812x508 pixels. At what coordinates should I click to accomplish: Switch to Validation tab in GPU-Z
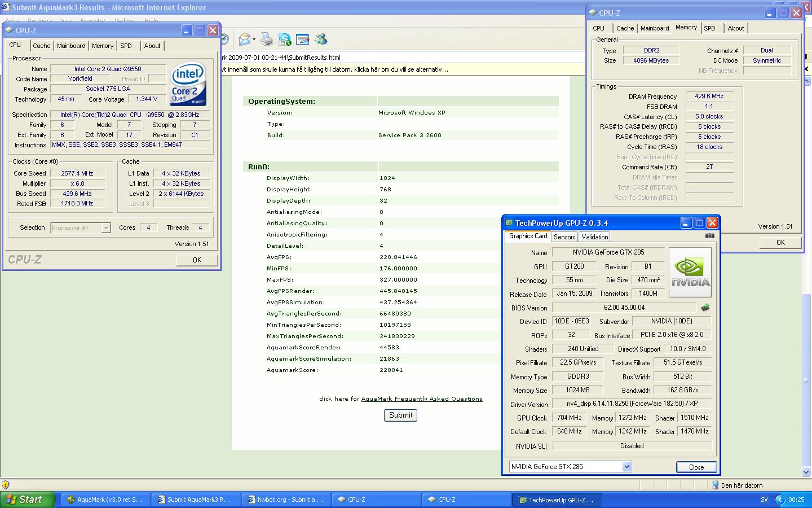[595, 237]
